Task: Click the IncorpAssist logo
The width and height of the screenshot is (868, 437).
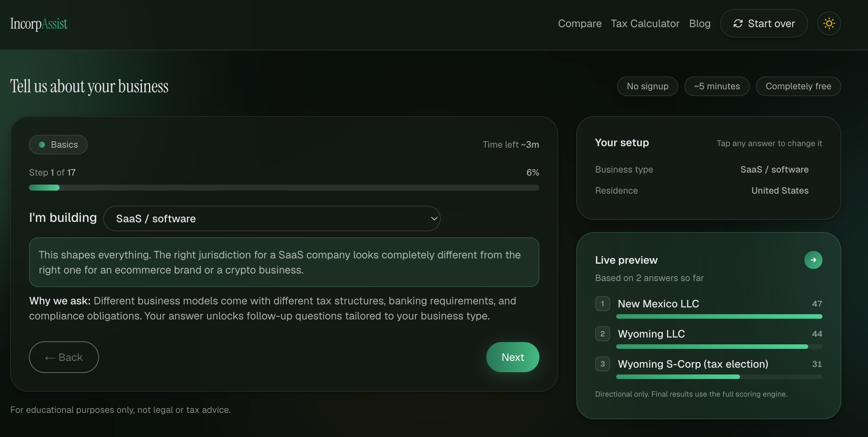Action: pyautogui.click(x=39, y=23)
